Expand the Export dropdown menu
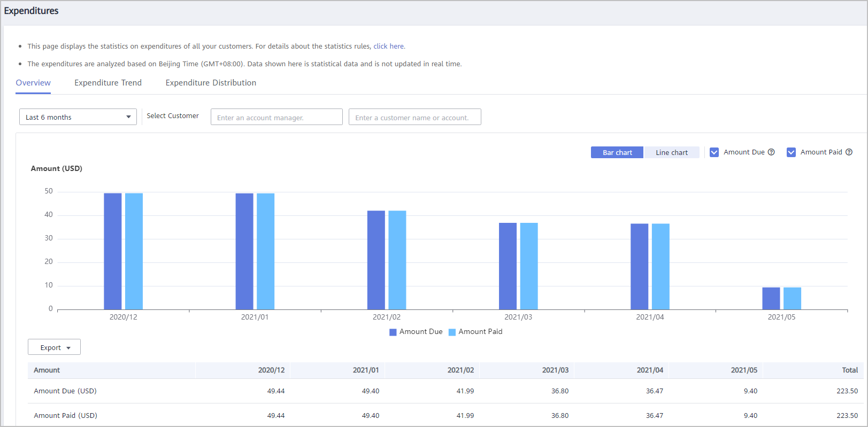 (x=55, y=347)
